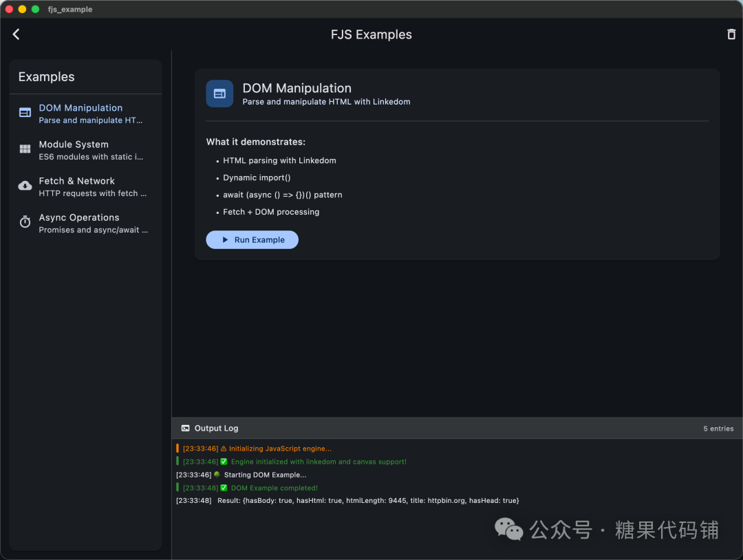Click the 'HTTP requests with fetch ...' description
Viewport: 743px width, 560px height.
(x=93, y=193)
